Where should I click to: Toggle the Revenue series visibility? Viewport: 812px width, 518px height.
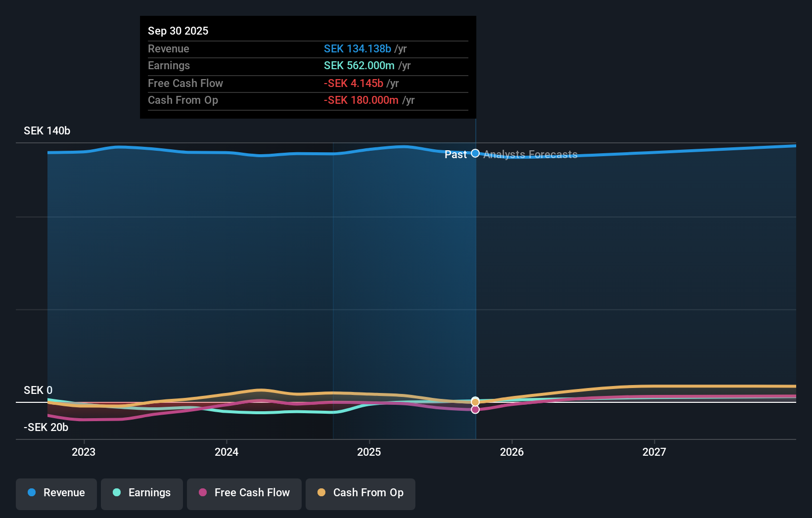click(x=56, y=493)
